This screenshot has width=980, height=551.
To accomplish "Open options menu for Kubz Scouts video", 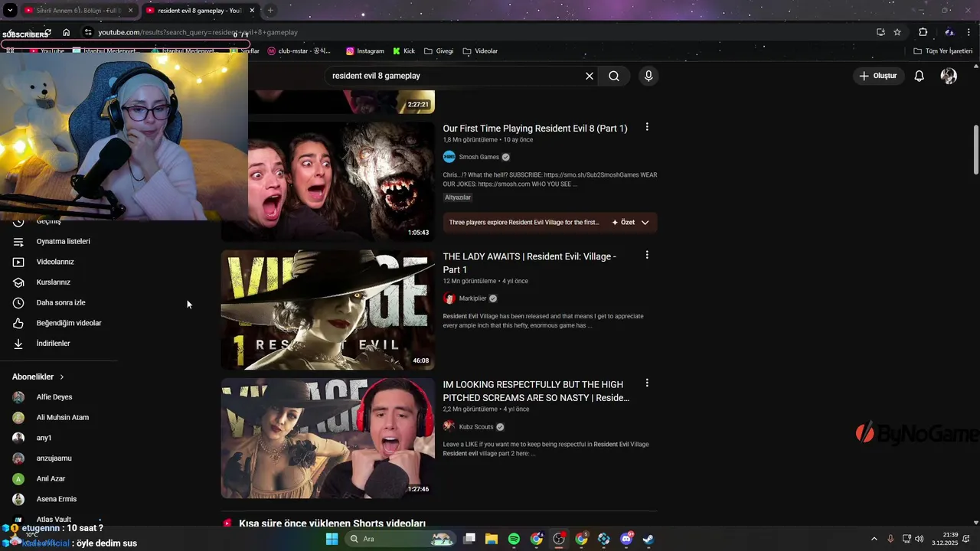I will tap(647, 383).
